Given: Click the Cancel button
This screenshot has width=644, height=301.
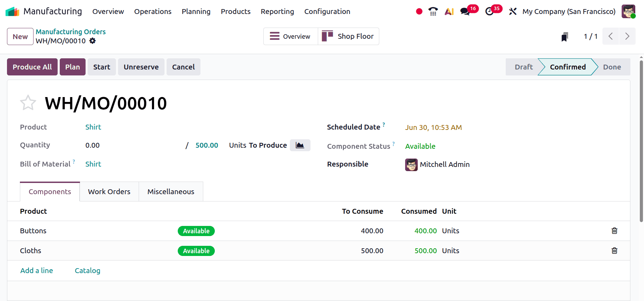Looking at the screenshot, I should tap(183, 67).
